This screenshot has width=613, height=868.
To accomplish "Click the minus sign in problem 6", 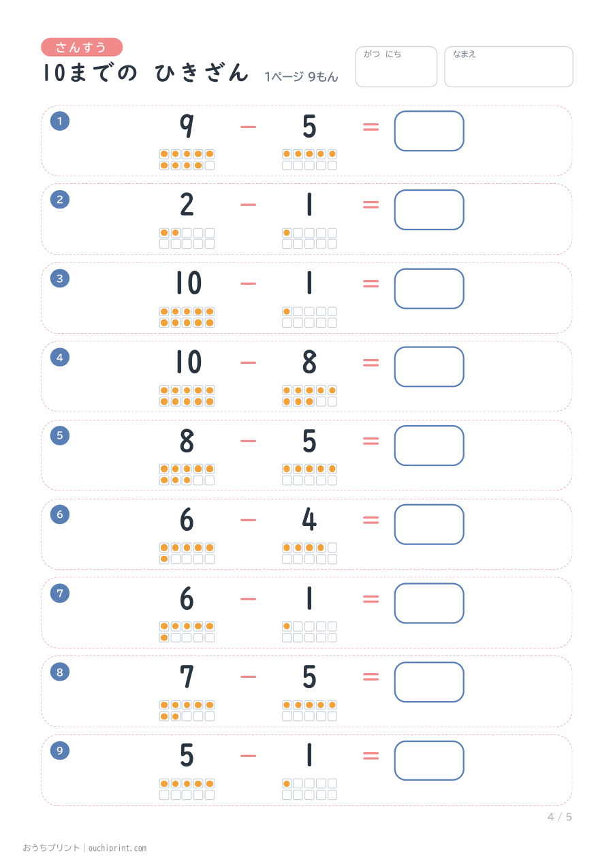I will pos(249,521).
